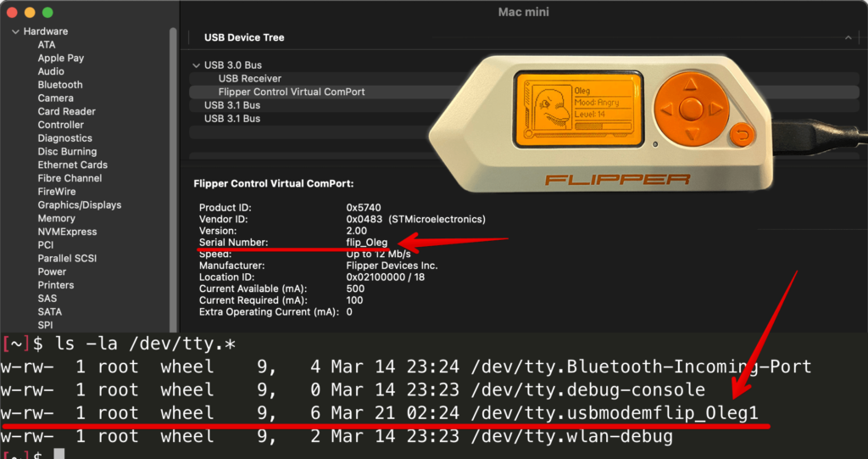Collapse the Hardware section chevron
868x459 pixels.
click(15, 31)
